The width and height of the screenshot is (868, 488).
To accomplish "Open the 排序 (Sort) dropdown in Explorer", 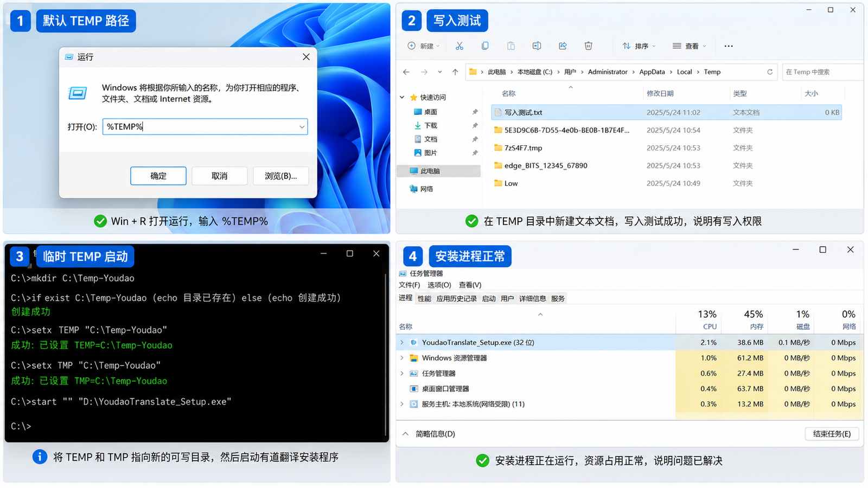I will pyautogui.click(x=639, y=46).
